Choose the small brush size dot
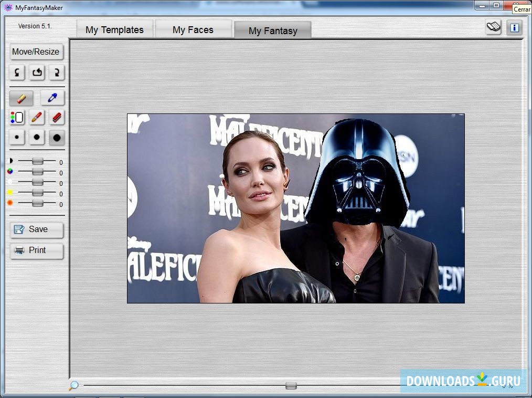The width and height of the screenshot is (532, 398). 17,138
